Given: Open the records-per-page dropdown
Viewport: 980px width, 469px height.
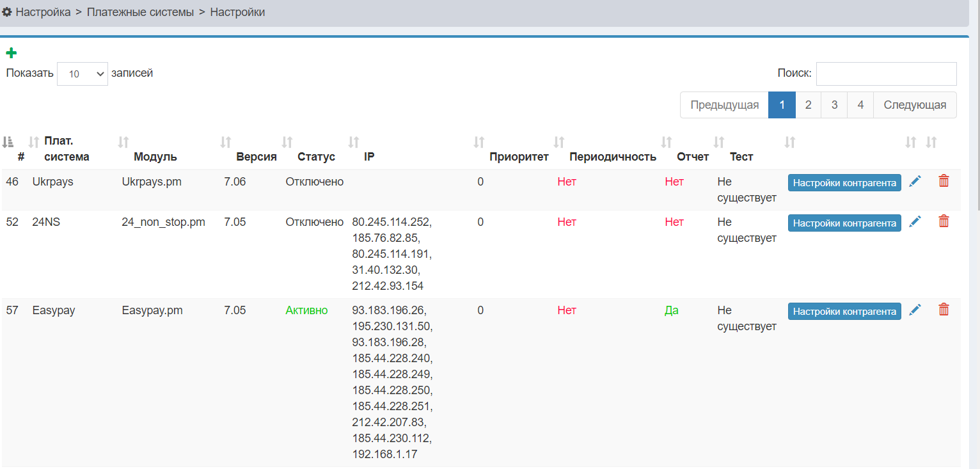Looking at the screenshot, I should 83,74.
